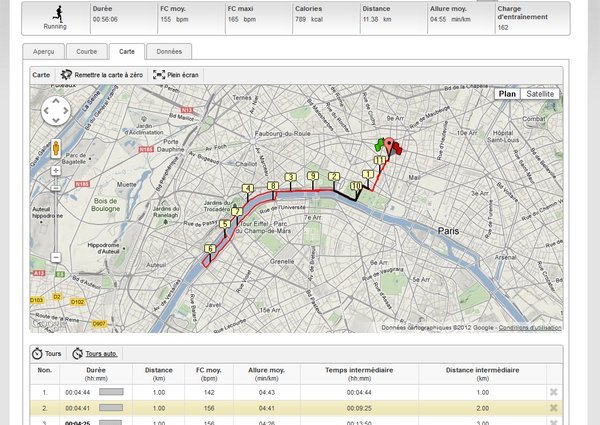Click the Durée 00:56:06 summary

pos(124,18)
